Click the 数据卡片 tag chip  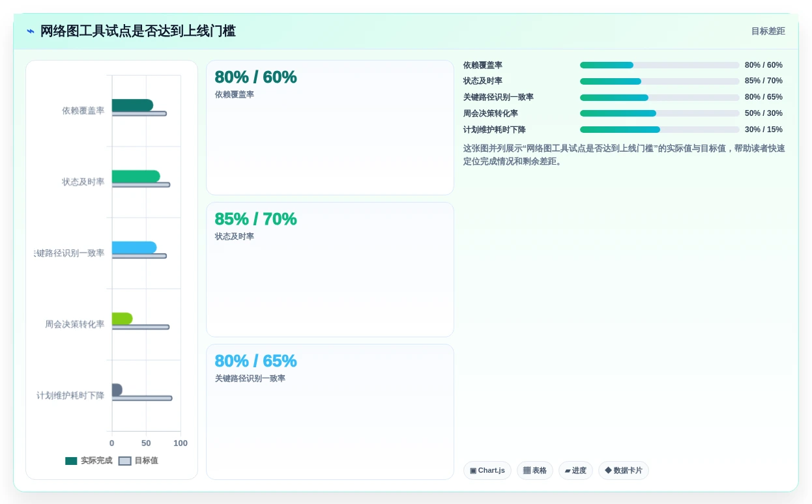(624, 470)
